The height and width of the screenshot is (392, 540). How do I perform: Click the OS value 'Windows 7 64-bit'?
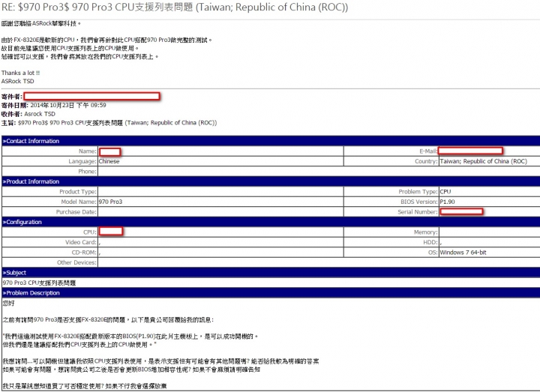[x=463, y=253]
